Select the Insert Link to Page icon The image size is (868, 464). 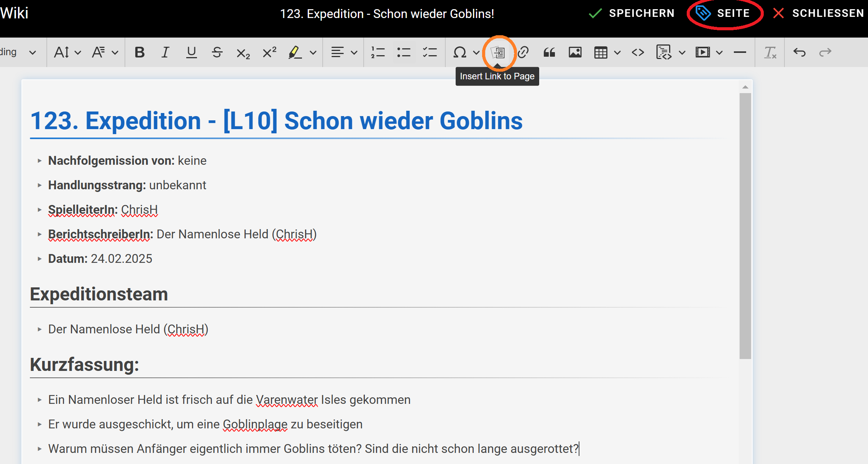point(498,52)
